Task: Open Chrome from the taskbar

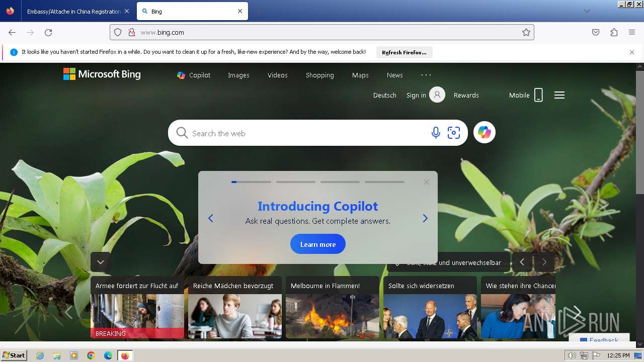Action: tap(91, 355)
